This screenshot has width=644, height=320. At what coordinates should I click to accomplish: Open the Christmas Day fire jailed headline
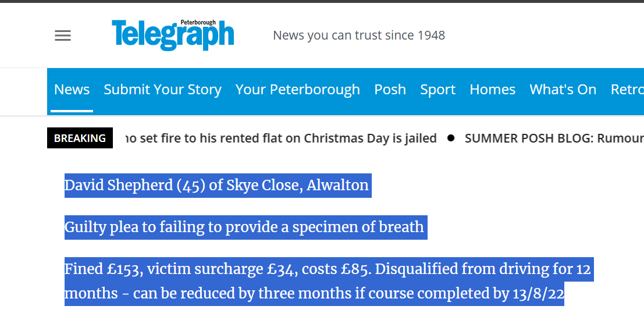coord(281,138)
